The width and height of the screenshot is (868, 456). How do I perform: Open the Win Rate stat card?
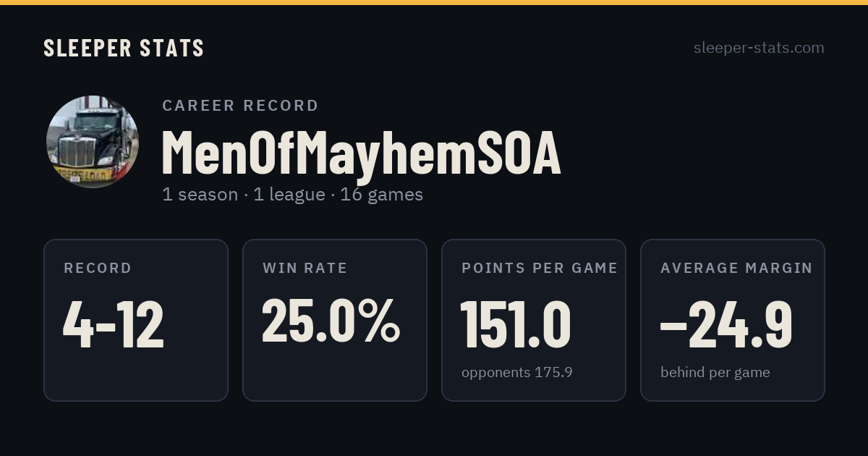click(335, 320)
